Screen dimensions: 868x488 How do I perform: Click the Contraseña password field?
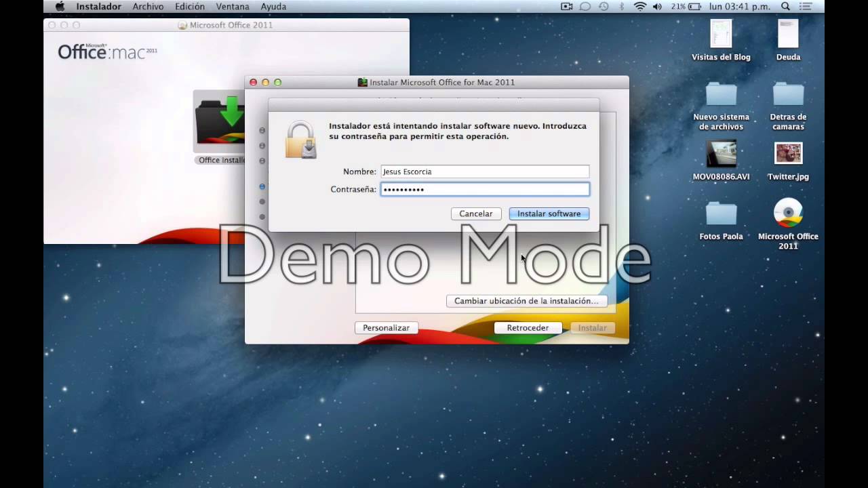point(485,189)
